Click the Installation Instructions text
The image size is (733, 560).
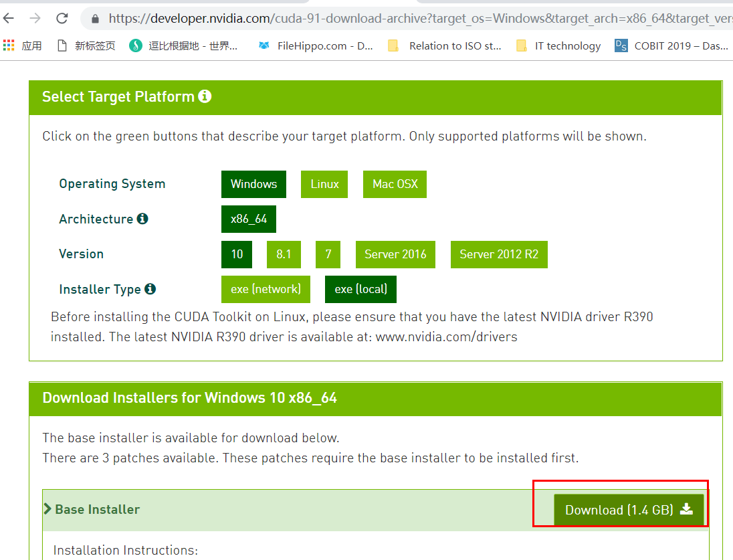126,550
